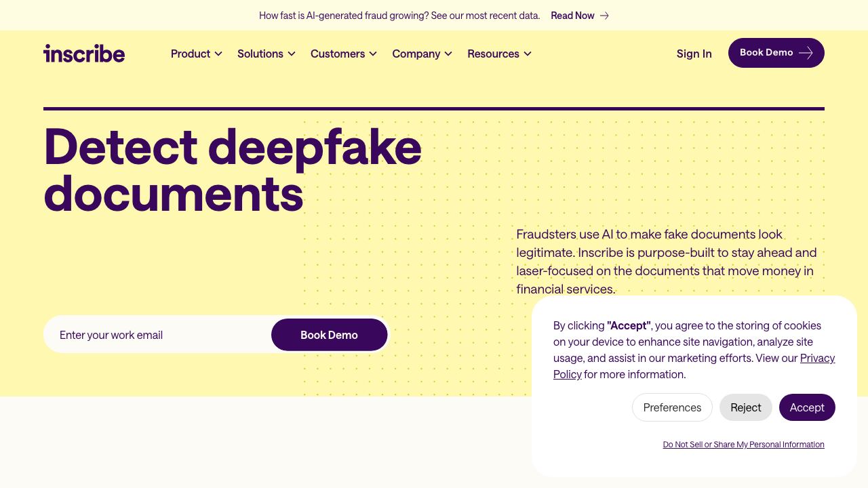
Task: Accept the cookies
Action: [807, 407]
